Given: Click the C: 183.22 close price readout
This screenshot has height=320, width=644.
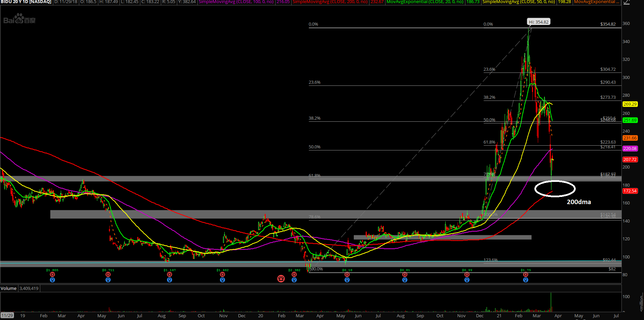Looking at the screenshot, I should pyautogui.click(x=150, y=2).
